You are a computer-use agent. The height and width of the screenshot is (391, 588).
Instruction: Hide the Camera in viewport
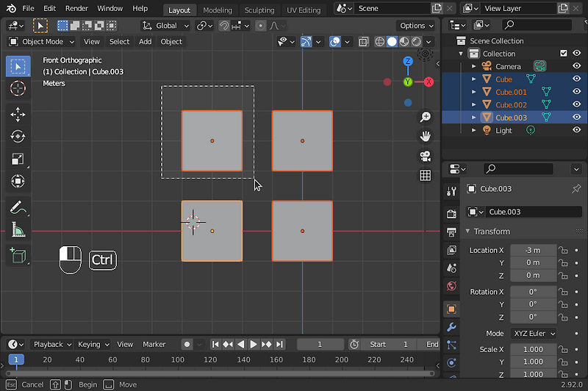tap(576, 66)
